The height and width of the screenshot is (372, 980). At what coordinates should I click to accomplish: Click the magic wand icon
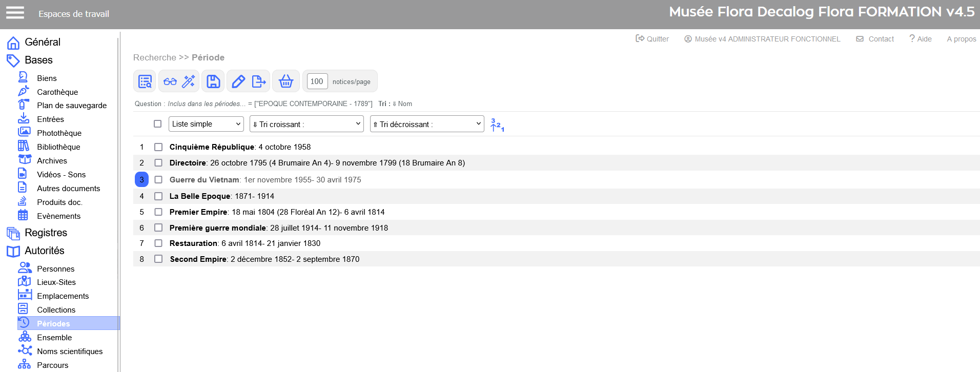point(189,81)
